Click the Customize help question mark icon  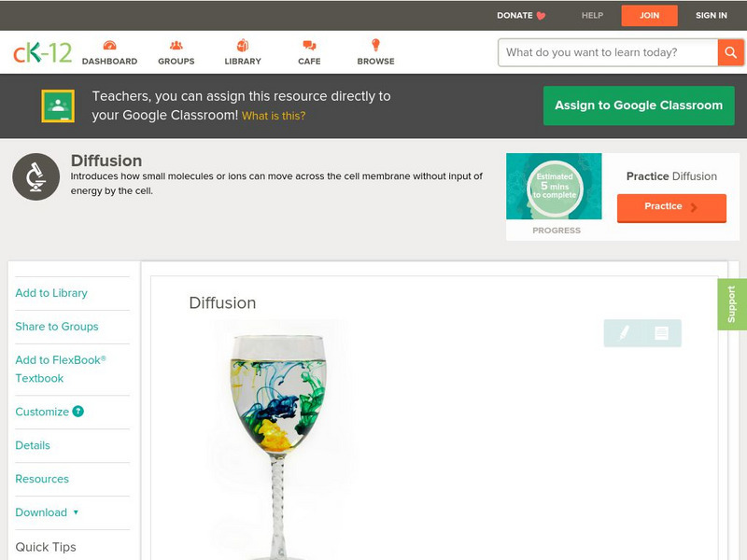[x=78, y=412]
